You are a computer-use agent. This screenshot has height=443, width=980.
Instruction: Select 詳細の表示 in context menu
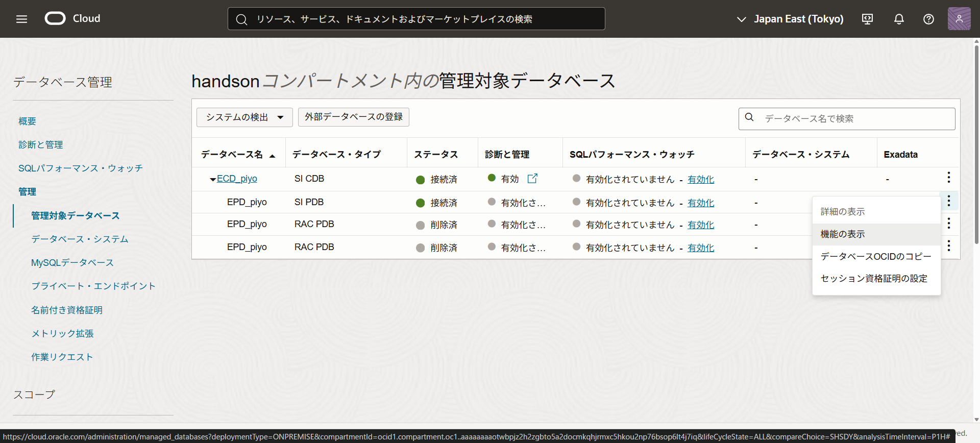tap(876, 212)
